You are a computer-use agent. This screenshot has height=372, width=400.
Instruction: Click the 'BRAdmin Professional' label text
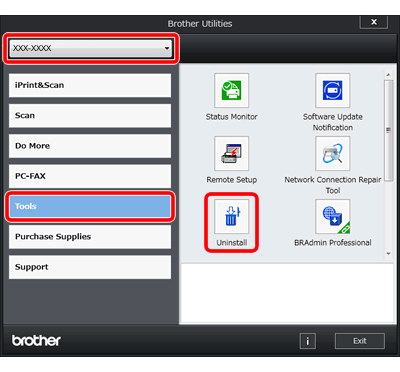[x=333, y=243]
